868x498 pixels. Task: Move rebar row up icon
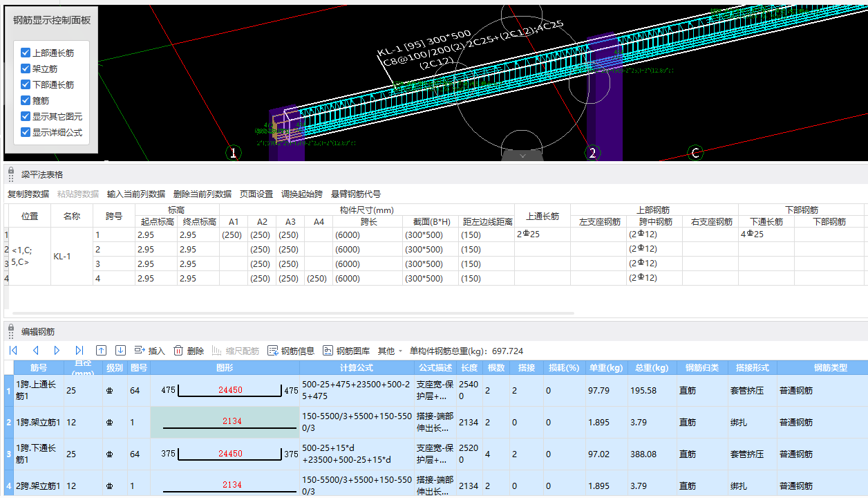click(x=101, y=351)
